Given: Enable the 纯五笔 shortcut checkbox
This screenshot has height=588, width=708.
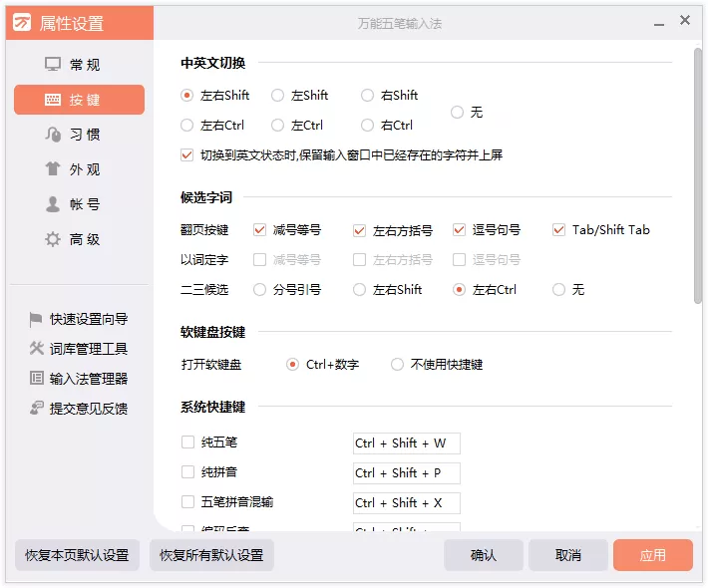Looking at the screenshot, I should point(187,441).
